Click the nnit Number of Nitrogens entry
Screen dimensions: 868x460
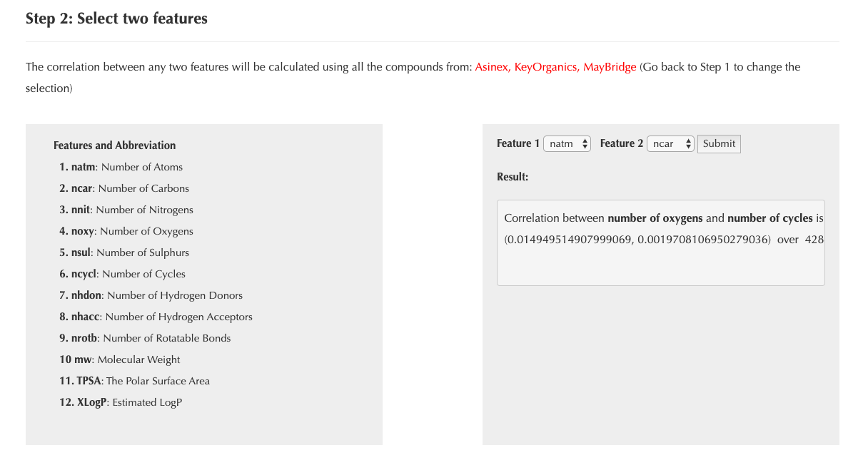pyautogui.click(x=126, y=210)
